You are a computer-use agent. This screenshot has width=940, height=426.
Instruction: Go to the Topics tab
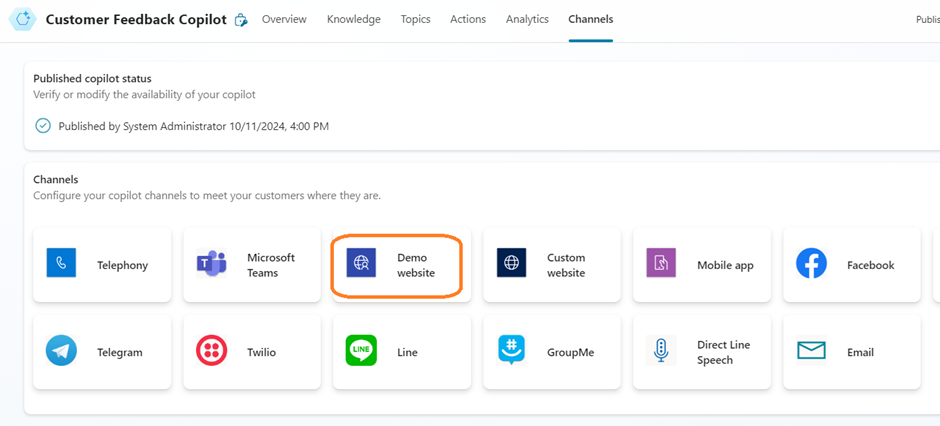click(x=415, y=19)
